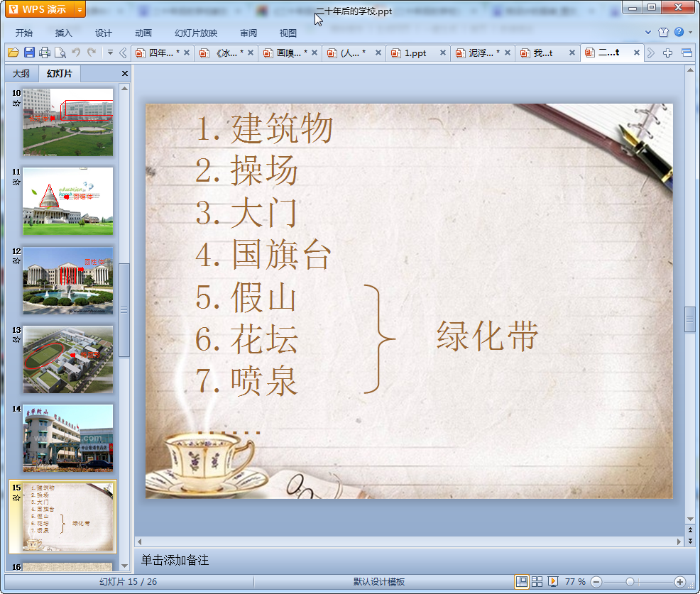This screenshot has width=700, height=594.
Task: Click the new document tab plus icon
Action: 667,53
